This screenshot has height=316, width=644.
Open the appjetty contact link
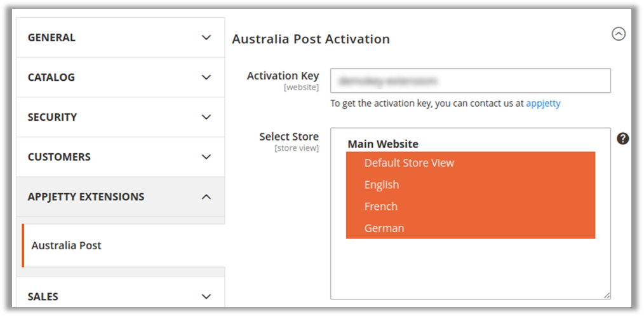pyautogui.click(x=543, y=103)
